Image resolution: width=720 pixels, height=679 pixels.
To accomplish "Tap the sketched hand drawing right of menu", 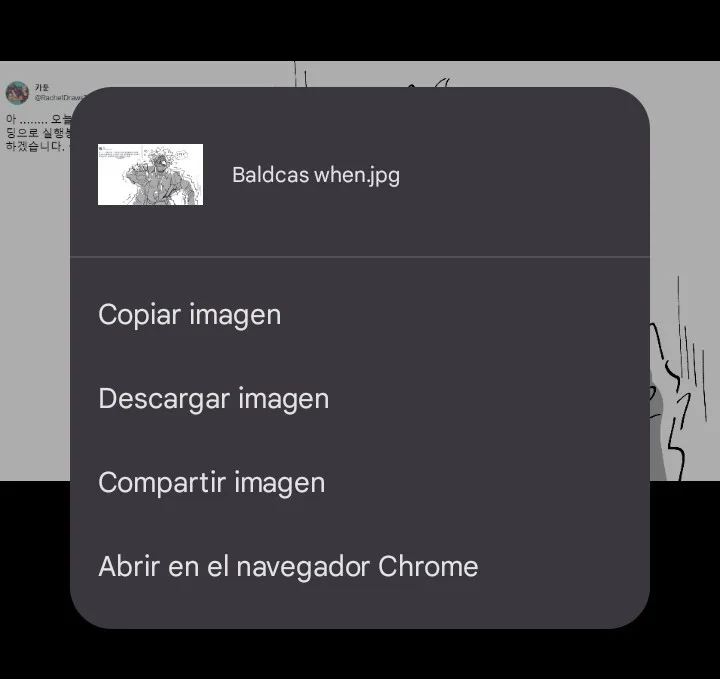I will pos(668,404).
